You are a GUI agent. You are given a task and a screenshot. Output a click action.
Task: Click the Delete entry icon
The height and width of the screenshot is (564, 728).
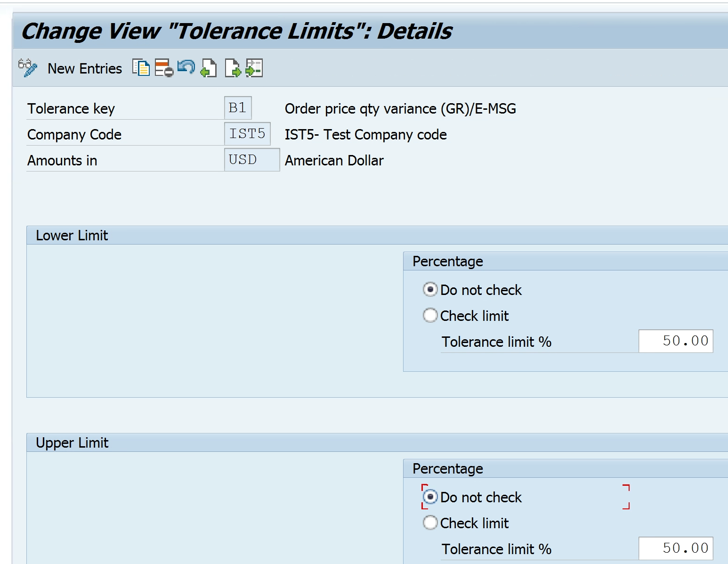tap(164, 68)
